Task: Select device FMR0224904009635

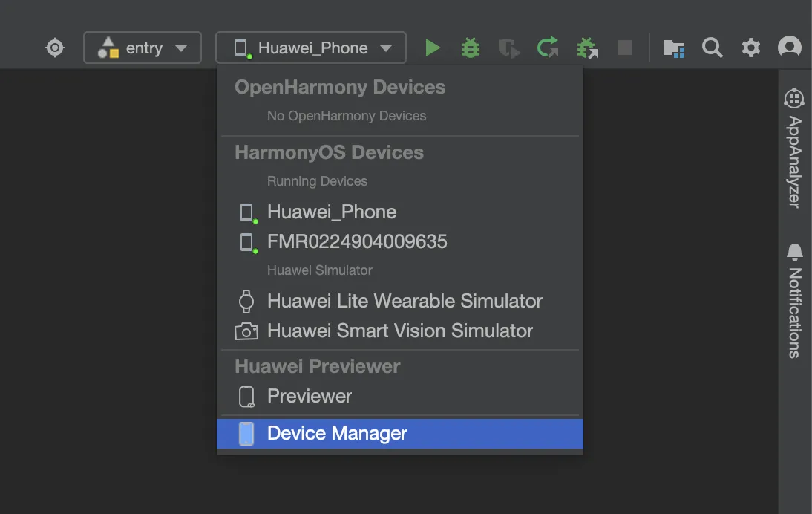Action: pyautogui.click(x=357, y=242)
